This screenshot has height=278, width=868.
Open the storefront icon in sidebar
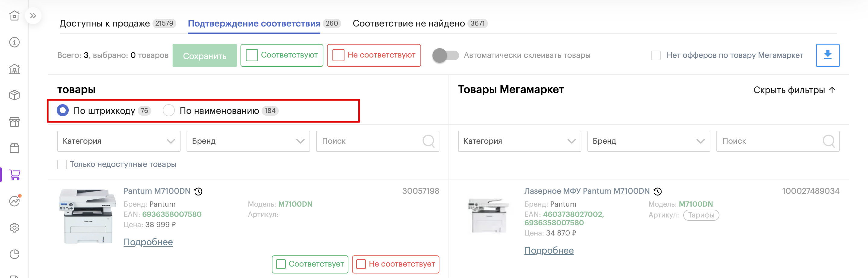[x=14, y=122]
